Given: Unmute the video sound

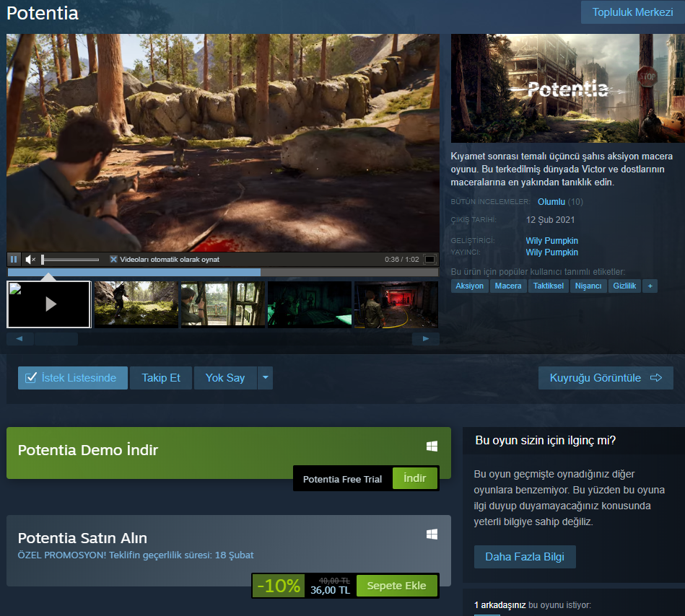Looking at the screenshot, I should (x=30, y=260).
